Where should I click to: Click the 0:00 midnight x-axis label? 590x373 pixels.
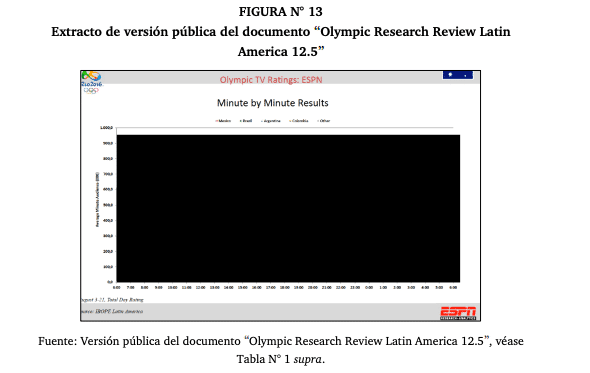pos(369,288)
